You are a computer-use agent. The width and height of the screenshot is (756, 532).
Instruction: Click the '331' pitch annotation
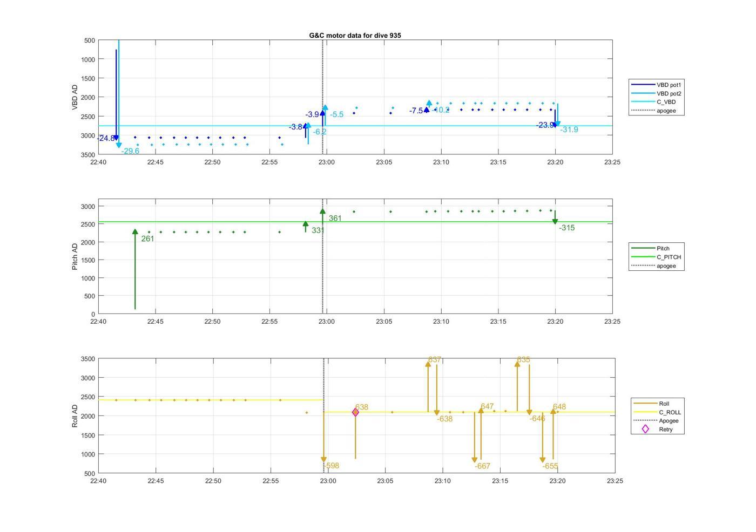point(318,230)
